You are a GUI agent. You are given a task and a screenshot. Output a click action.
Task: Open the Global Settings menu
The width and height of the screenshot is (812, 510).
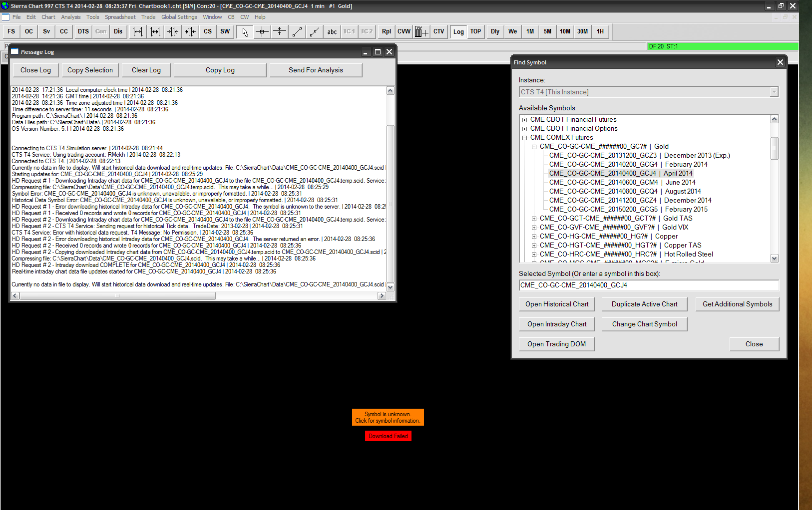click(x=179, y=17)
